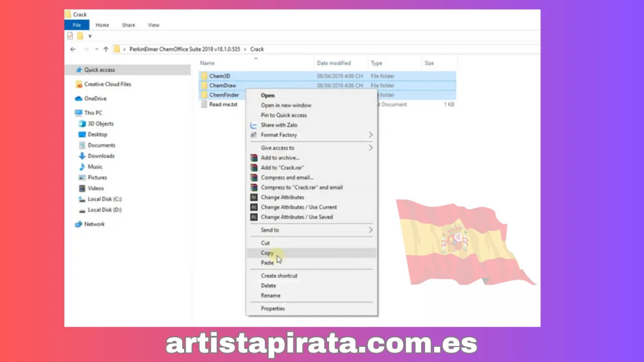Viewport: 644px width, 362px height.
Task: Click the ChemFinder folder icon
Action: coord(204,95)
